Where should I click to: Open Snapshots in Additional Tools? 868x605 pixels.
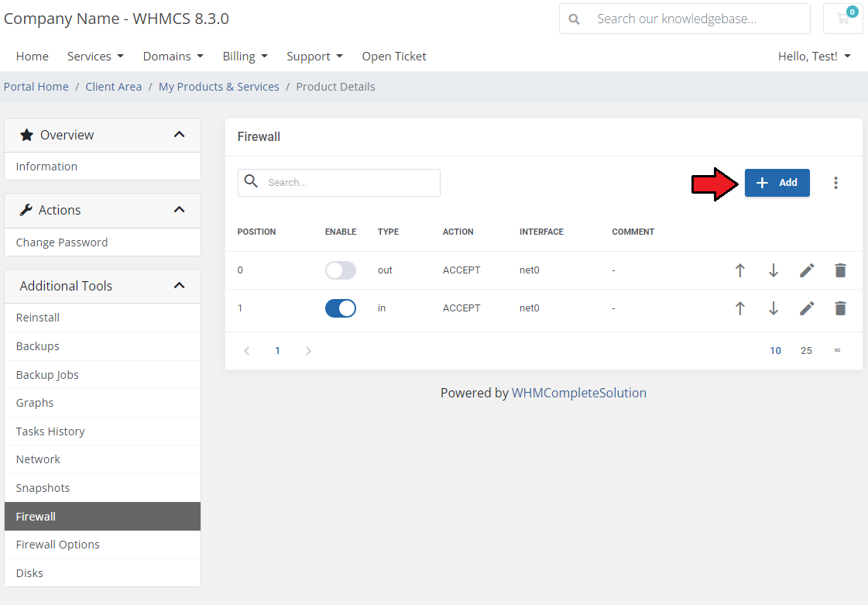(x=102, y=488)
